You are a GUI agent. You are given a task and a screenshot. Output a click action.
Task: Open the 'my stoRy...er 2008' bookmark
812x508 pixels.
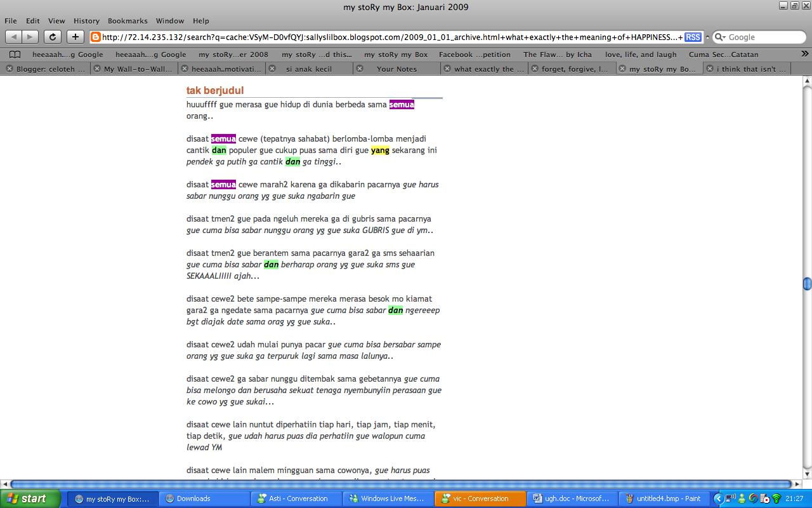coord(233,55)
